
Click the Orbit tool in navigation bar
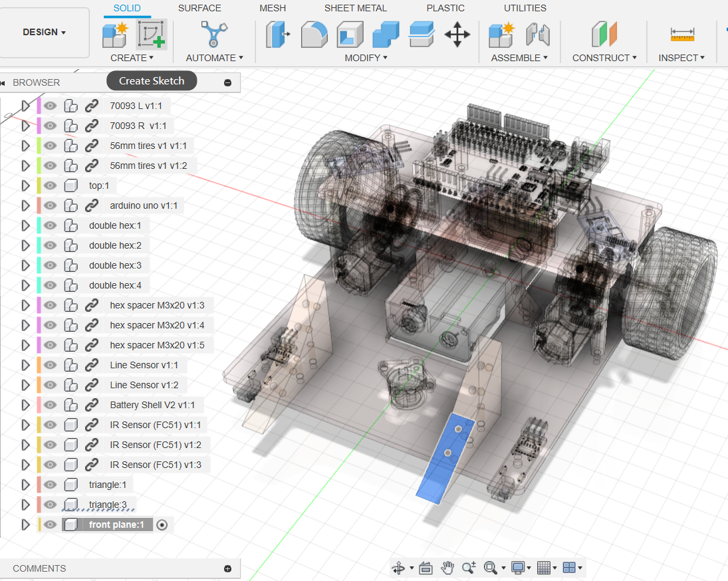point(398,568)
